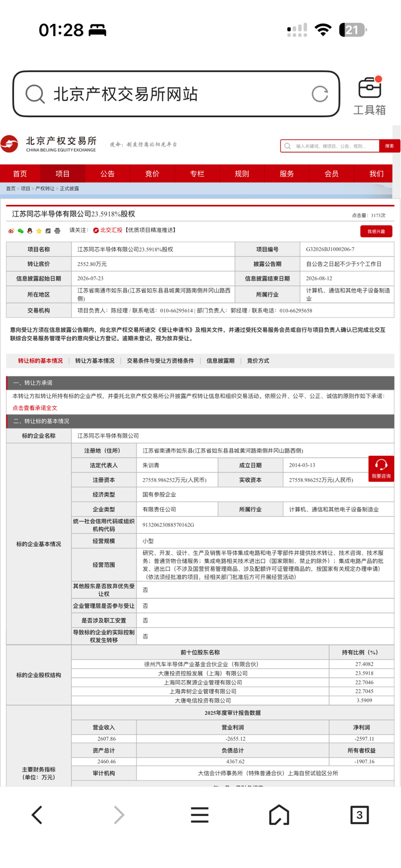The image size is (401, 868).
Task: Reload the page with the refresh icon
Action: pos(320,94)
